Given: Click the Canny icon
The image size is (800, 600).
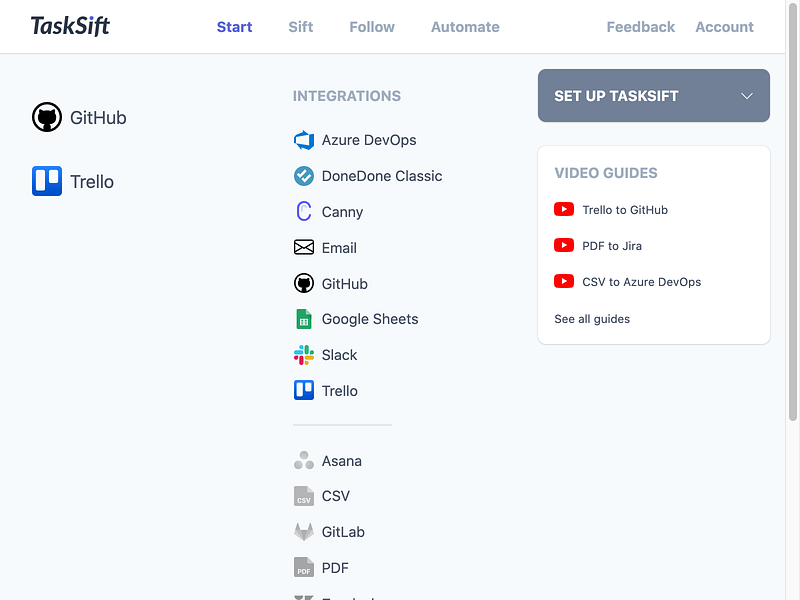Looking at the screenshot, I should 304,211.
